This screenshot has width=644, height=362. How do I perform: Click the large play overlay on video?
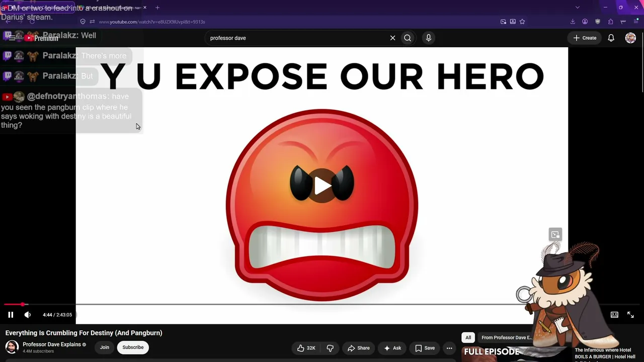322,186
